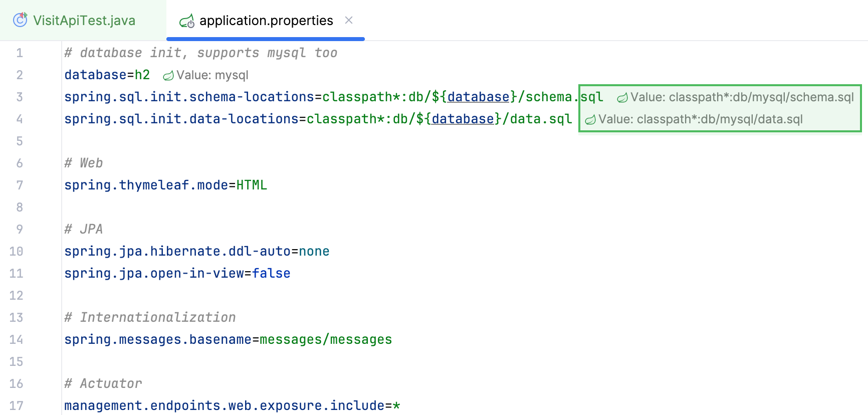The image size is (868, 415).
Task: Click the leaf icon before the data.sql value hint
Action: coord(590,120)
